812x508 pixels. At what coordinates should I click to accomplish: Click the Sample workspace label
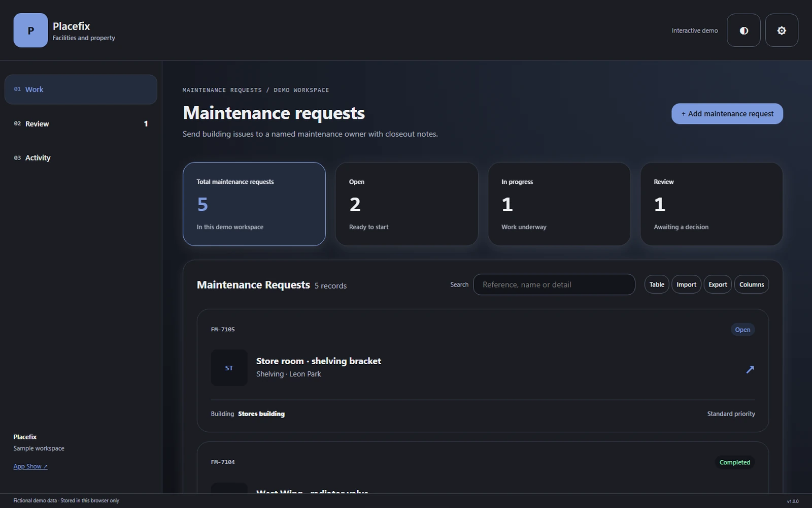[x=39, y=449]
